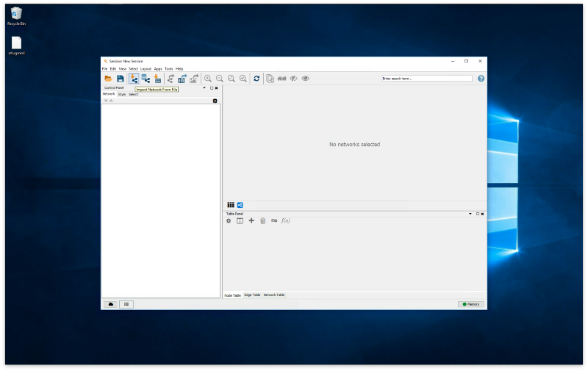Switch to the Edge Table tab
Viewport: 588px width, 371px height.
[x=252, y=295]
